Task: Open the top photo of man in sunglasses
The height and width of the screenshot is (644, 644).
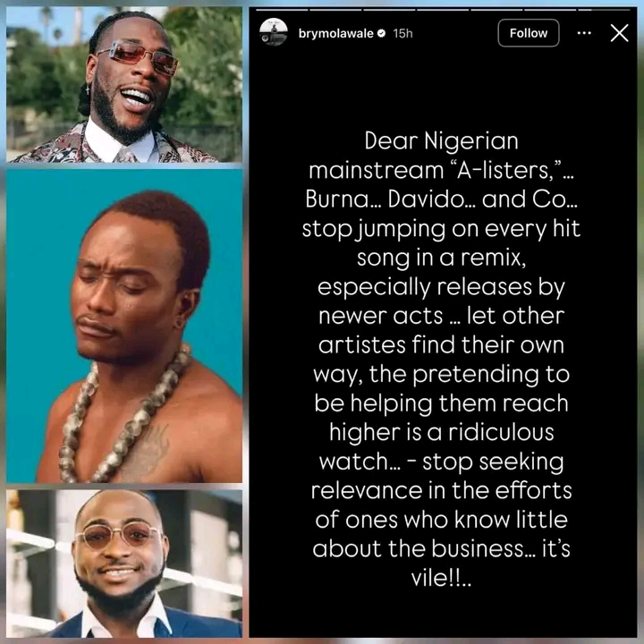Action: (124, 85)
